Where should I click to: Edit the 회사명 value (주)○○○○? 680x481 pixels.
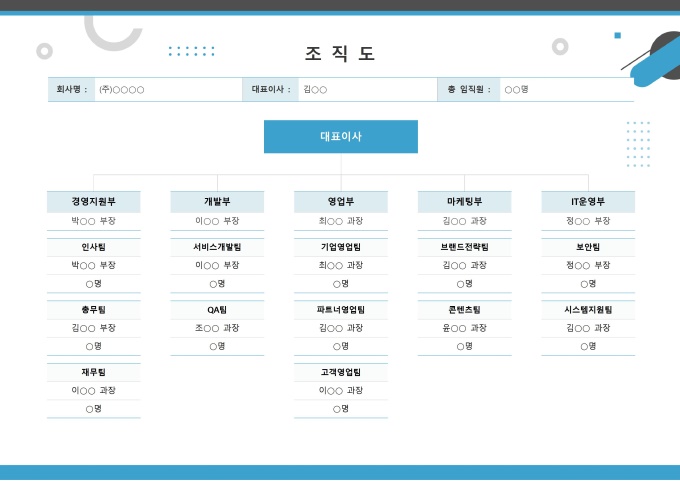click(x=121, y=90)
